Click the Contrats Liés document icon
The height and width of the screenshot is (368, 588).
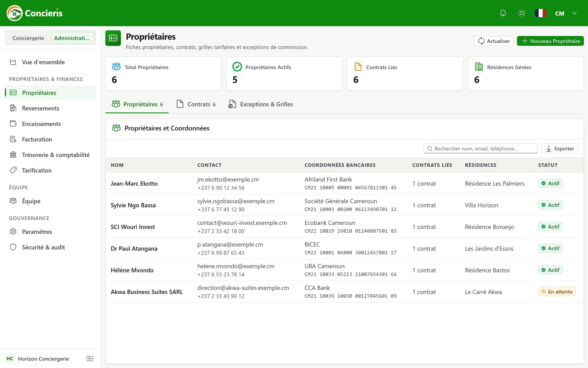[x=358, y=67]
